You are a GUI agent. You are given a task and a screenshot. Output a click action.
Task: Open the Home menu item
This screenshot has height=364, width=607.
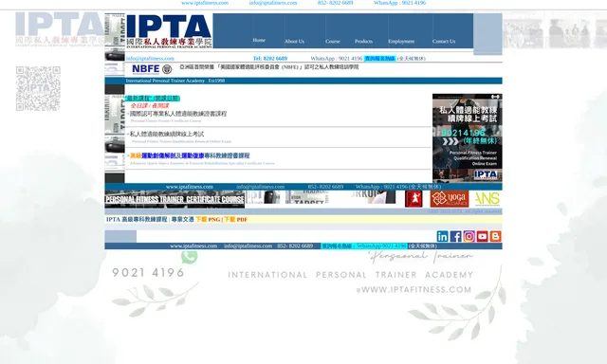259,40
